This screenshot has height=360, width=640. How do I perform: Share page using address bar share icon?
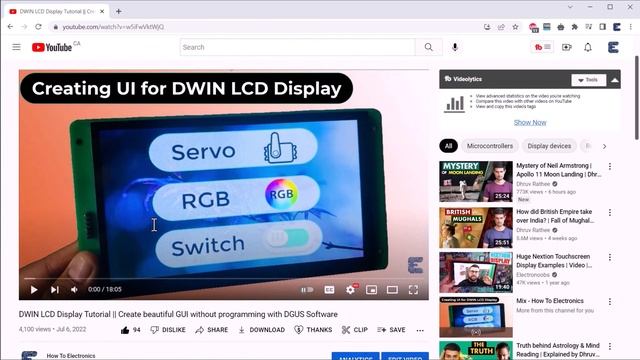pos(501,27)
